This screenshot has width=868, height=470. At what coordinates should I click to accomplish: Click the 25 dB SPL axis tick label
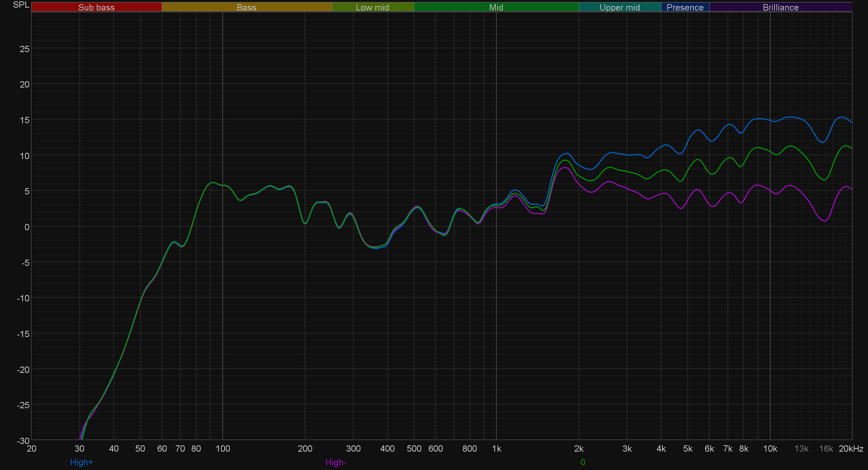pos(25,49)
